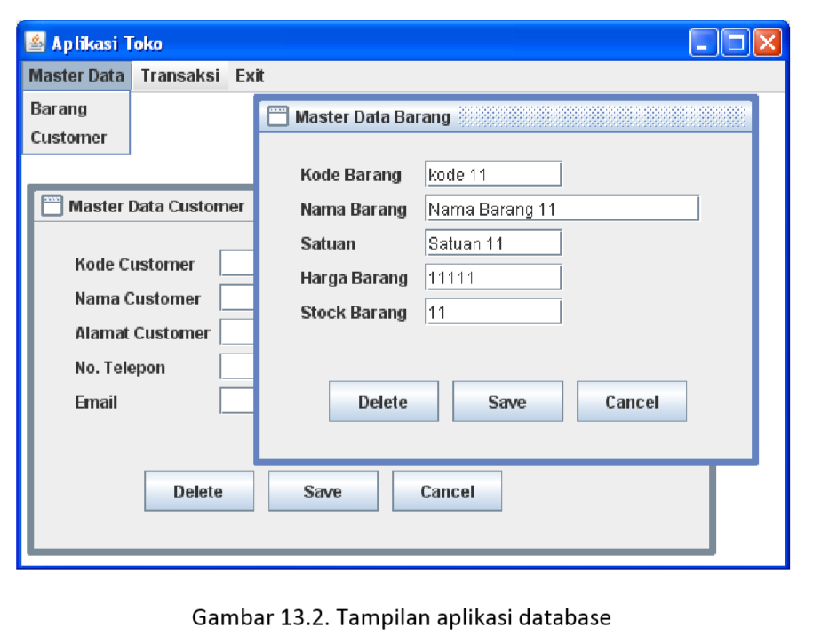Choose Customer from the Master Data menu
The image size is (813, 644).
69,137
